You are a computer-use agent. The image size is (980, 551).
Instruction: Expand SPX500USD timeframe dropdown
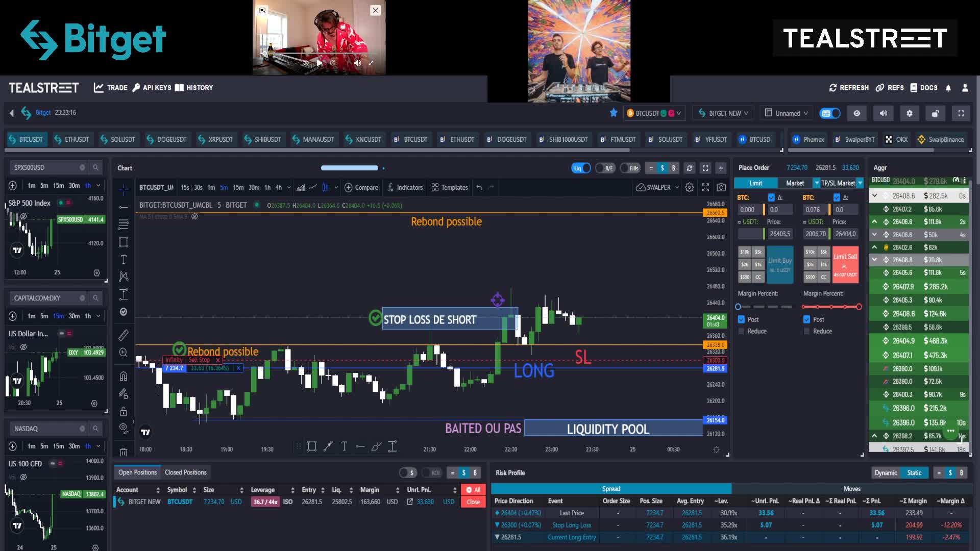pyautogui.click(x=99, y=185)
